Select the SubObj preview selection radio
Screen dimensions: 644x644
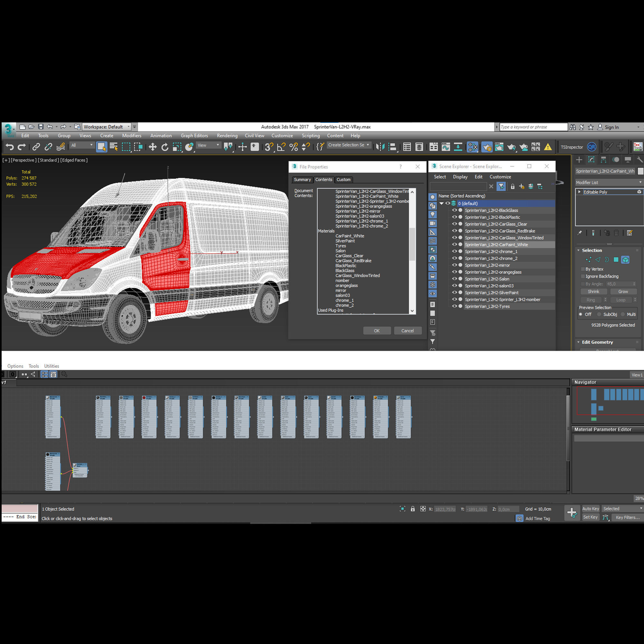(x=599, y=314)
